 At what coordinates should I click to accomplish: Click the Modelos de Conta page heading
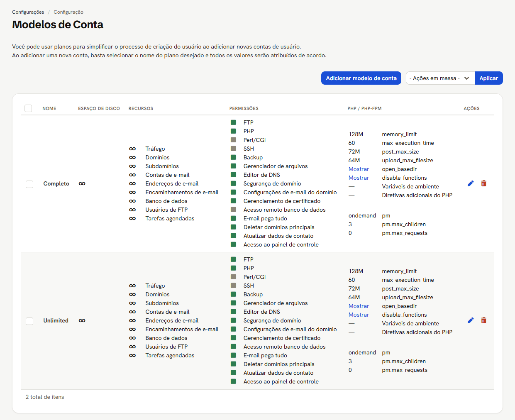click(x=58, y=24)
